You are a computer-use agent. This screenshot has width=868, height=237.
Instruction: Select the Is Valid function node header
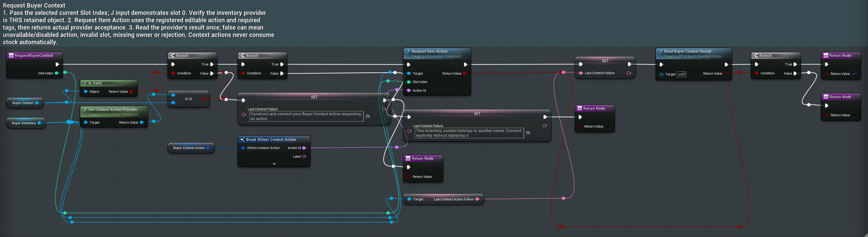(109, 83)
